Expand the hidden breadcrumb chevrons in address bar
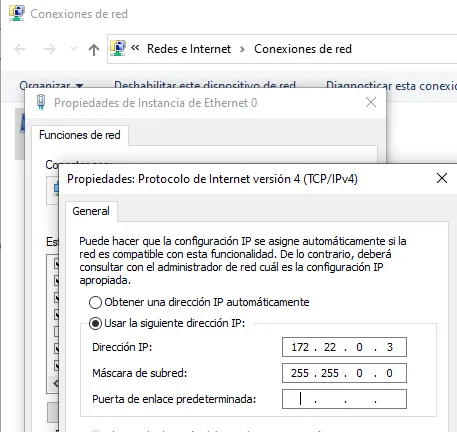Image resolution: width=457 pixels, height=432 pixels. (135, 48)
